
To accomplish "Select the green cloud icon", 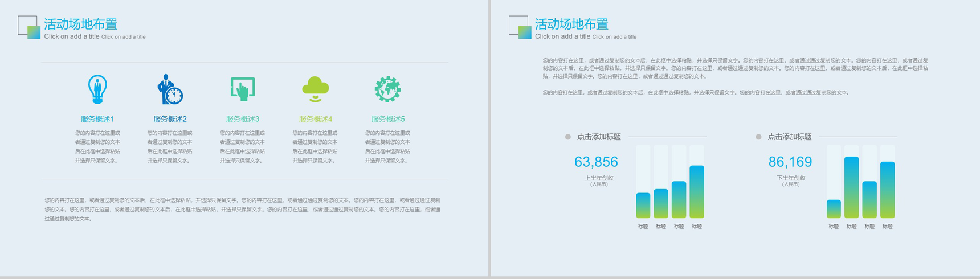I will click(x=316, y=89).
